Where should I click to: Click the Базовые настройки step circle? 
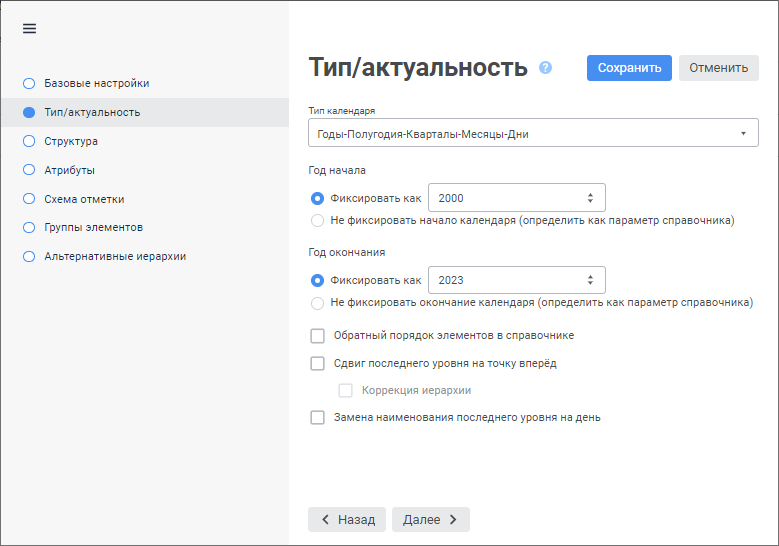pyautogui.click(x=29, y=83)
